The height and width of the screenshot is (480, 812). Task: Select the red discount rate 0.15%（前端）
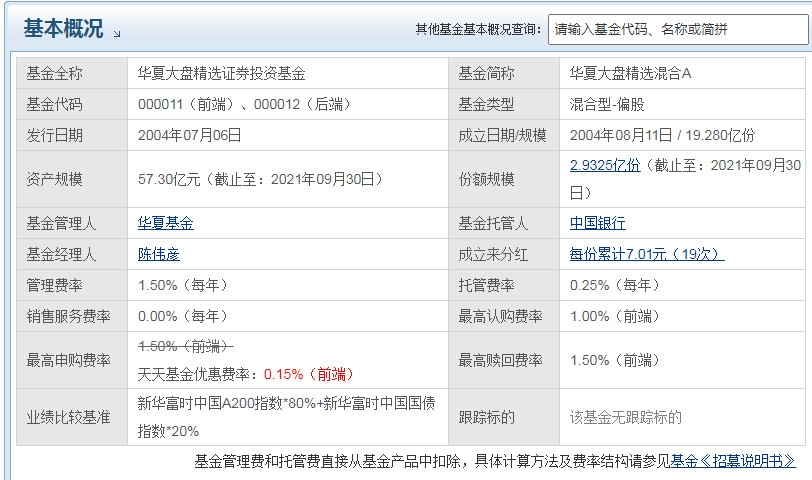click(x=309, y=374)
